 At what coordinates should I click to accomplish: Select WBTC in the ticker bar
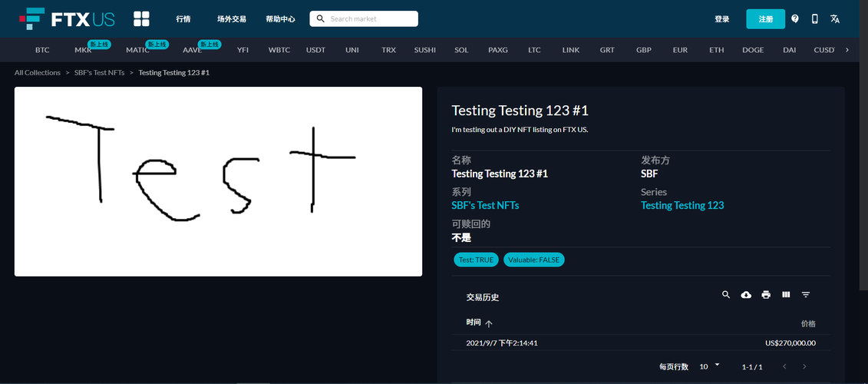[279, 50]
